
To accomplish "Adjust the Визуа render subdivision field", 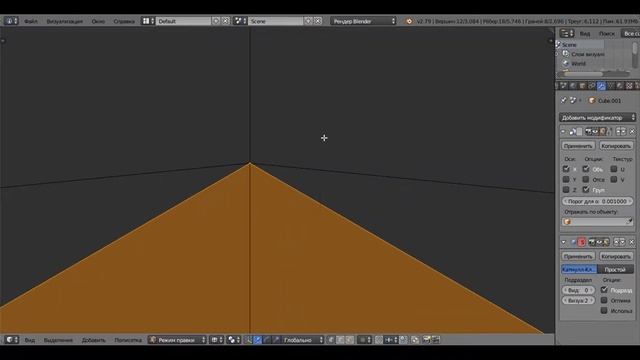I will 578,300.
